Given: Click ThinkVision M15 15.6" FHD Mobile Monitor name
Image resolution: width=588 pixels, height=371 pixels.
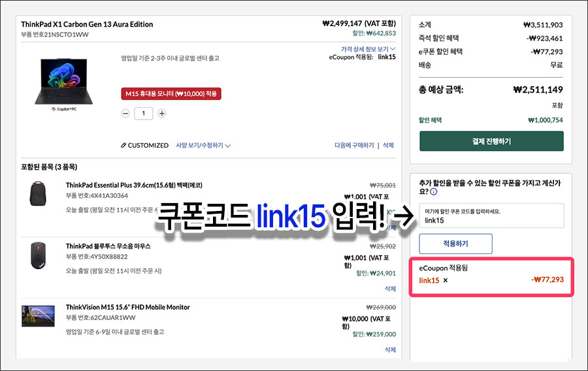Looking at the screenshot, I should [128, 307].
